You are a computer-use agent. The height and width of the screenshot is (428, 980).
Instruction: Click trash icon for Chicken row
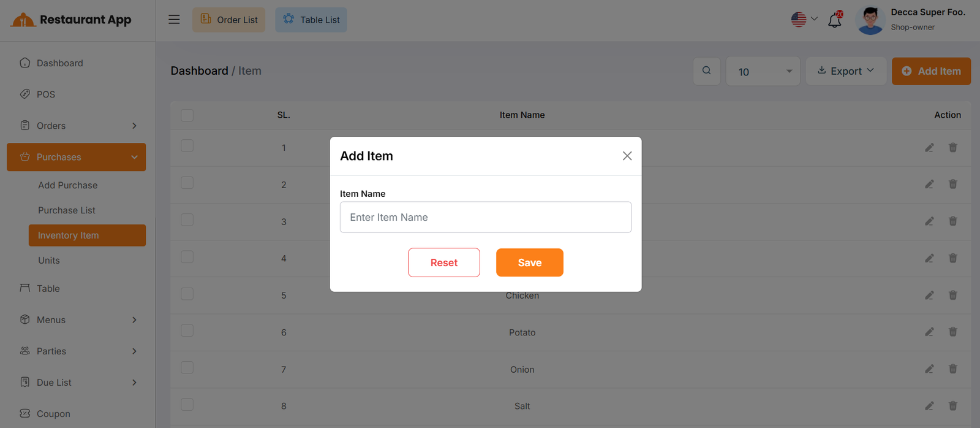coord(952,296)
